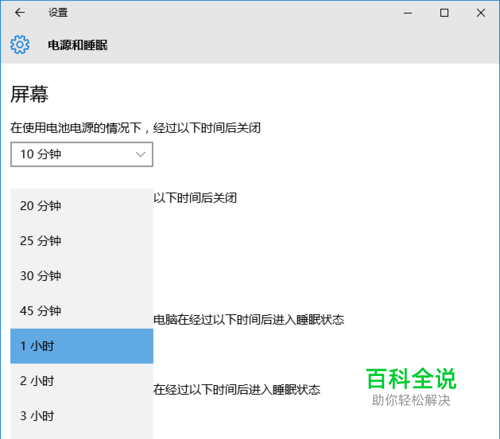Pick the highlighted 1 小时 option

pyautogui.click(x=82, y=346)
